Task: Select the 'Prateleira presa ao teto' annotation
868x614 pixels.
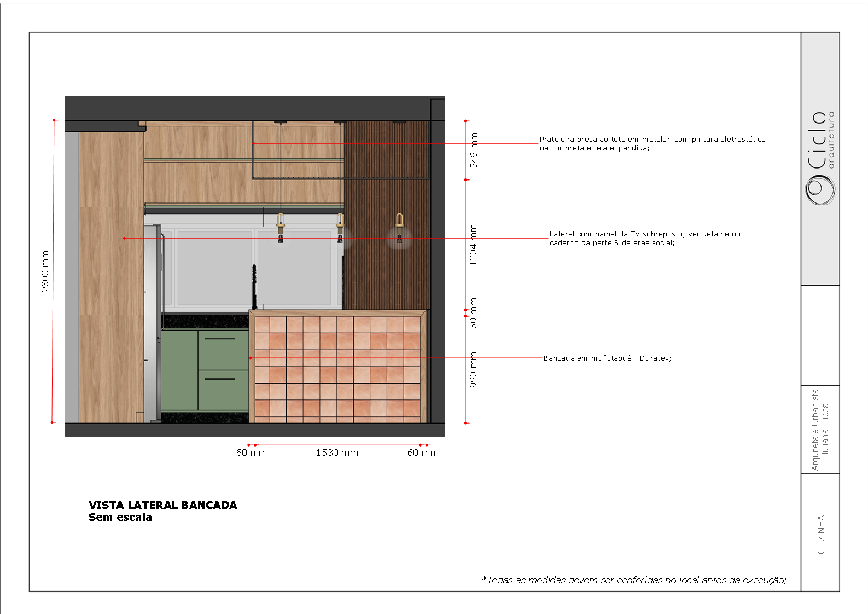Action: 652,143
